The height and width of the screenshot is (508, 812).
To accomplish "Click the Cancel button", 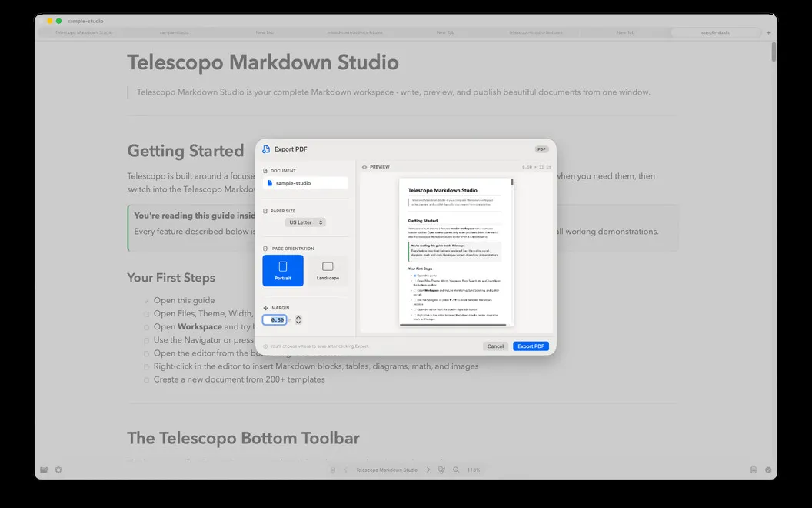I will (x=495, y=346).
